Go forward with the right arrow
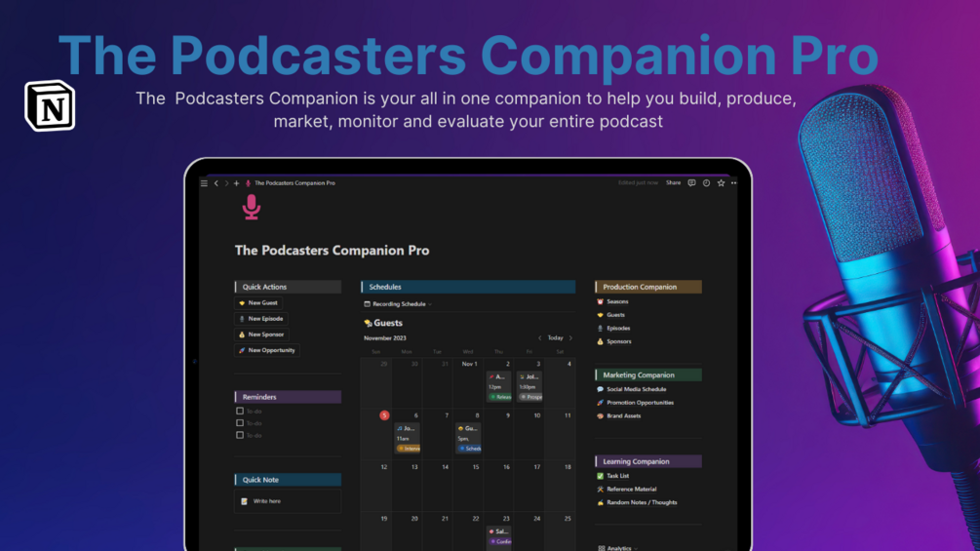Image resolution: width=980 pixels, height=551 pixels. click(x=226, y=183)
